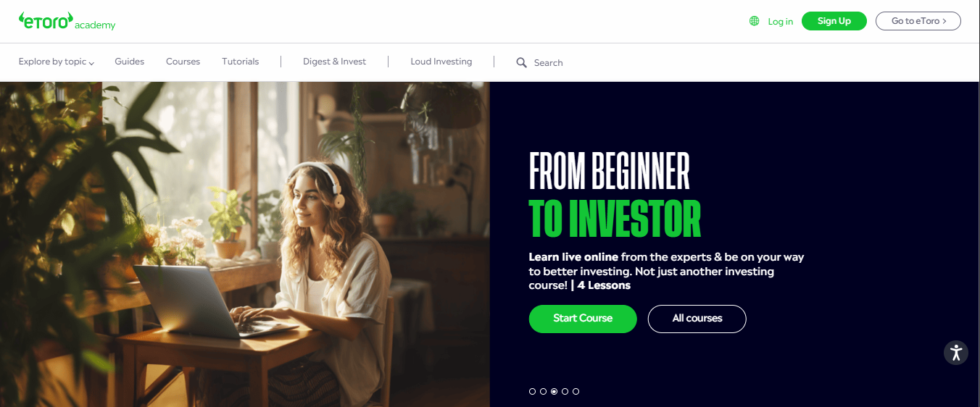Click the eToro academy logo
This screenshot has height=407, width=980.
(x=67, y=21)
